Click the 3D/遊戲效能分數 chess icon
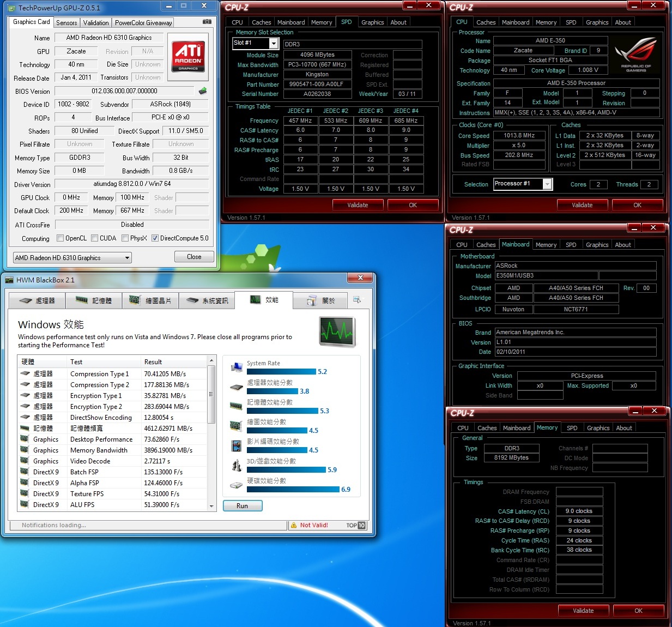Screen dimensions: 672x627 (237, 466)
